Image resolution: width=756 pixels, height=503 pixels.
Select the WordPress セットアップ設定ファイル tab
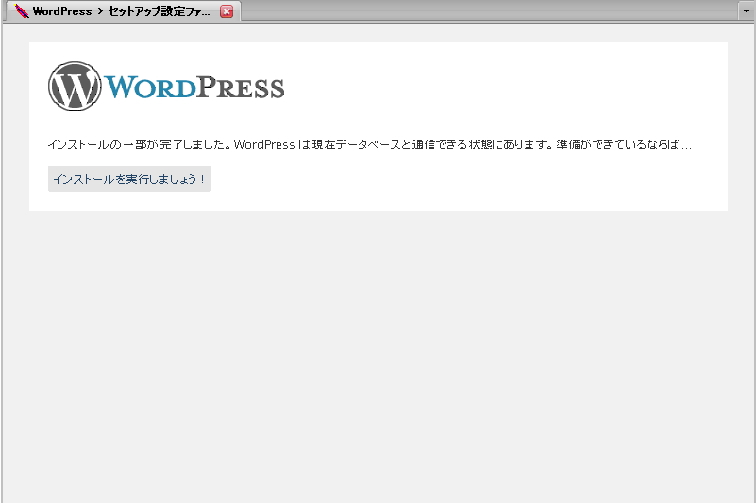click(122, 11)
